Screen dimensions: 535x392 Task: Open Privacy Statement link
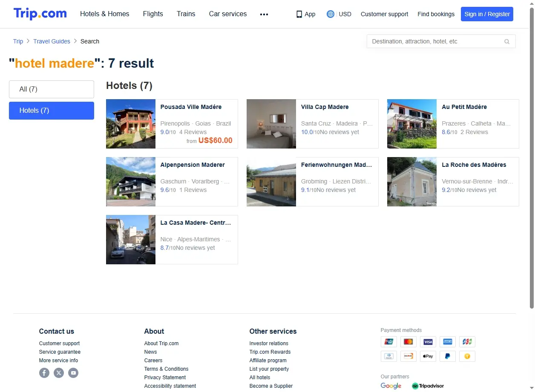click(x=165, y=378)
